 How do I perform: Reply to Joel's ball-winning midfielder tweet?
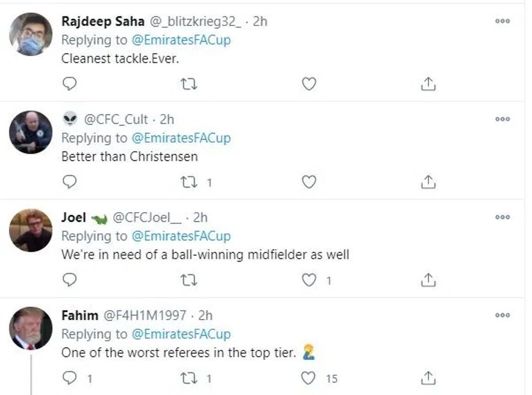point(69,279)
